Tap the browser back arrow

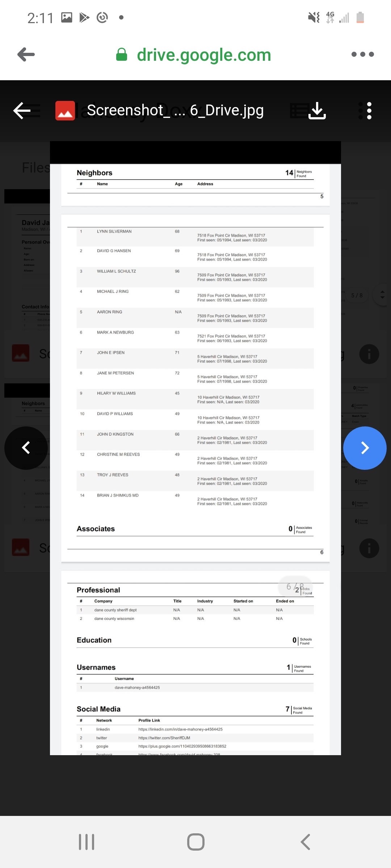[x=26, y=55]
